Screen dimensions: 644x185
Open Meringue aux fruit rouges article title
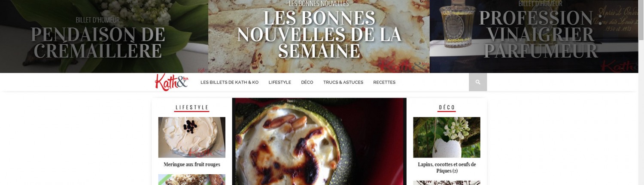[192, 164]
